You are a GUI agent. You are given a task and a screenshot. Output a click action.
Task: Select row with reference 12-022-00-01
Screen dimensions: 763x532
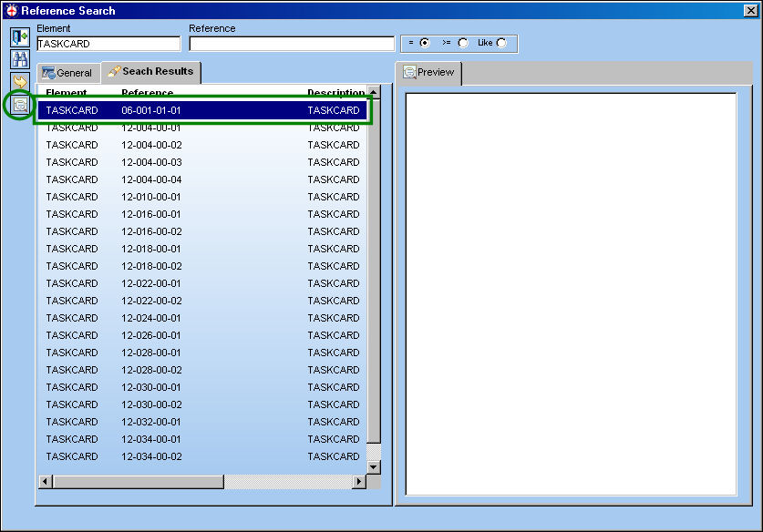point(202,283)
